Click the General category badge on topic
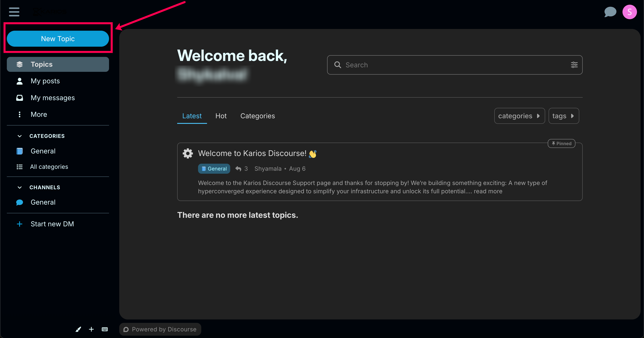 click(x=214, y=169)
